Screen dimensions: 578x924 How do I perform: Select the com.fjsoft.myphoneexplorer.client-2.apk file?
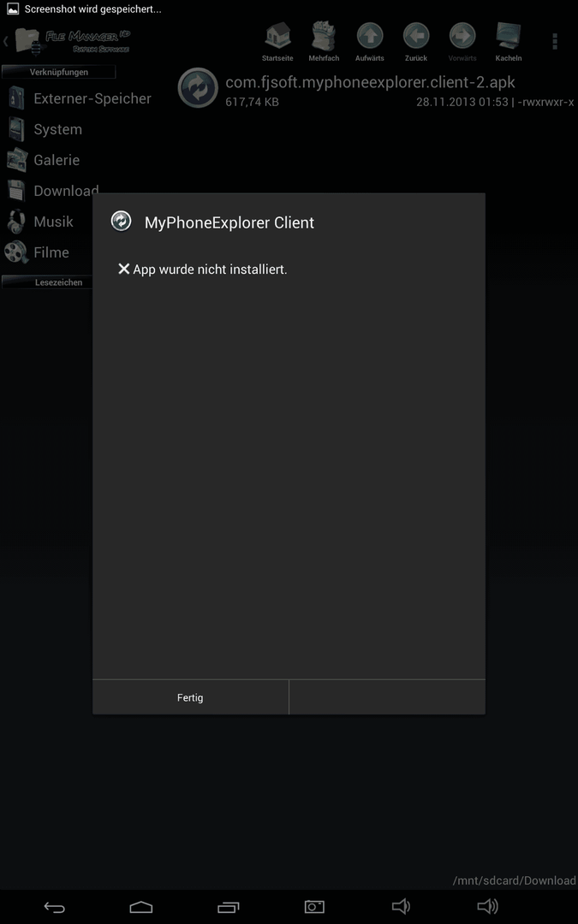tap(376, 90)
